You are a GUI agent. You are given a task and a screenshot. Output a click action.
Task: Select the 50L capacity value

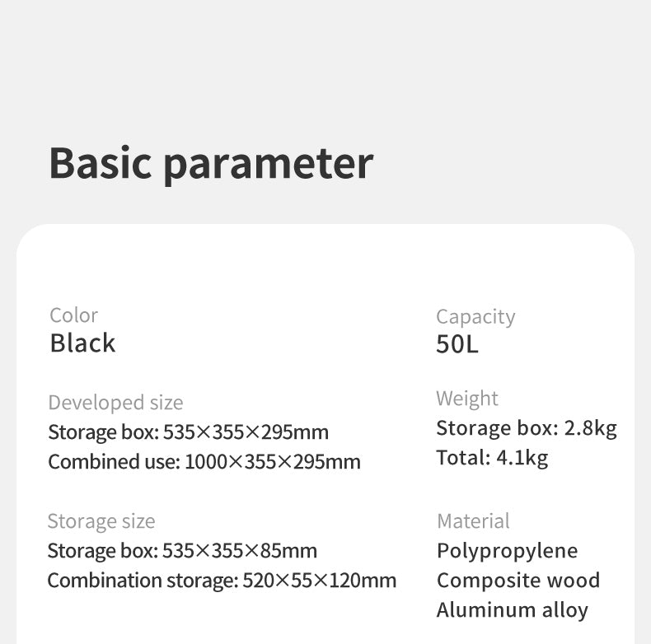click(x=457, y=344)
